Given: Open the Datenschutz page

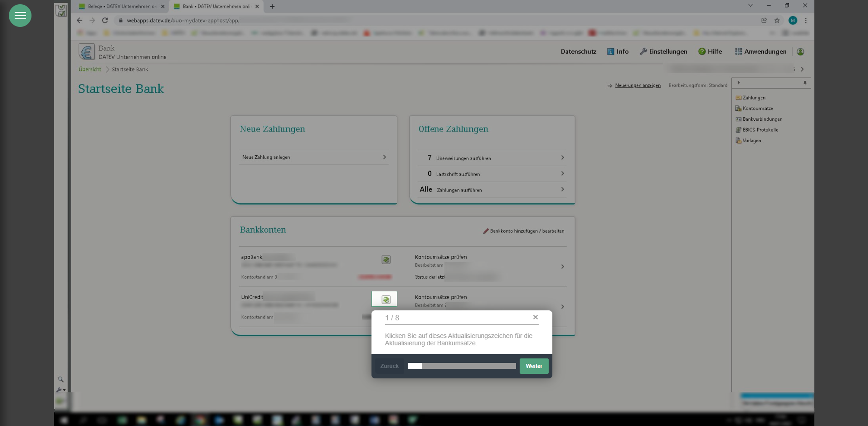Looking at the screenshot, I should point(578,52).
